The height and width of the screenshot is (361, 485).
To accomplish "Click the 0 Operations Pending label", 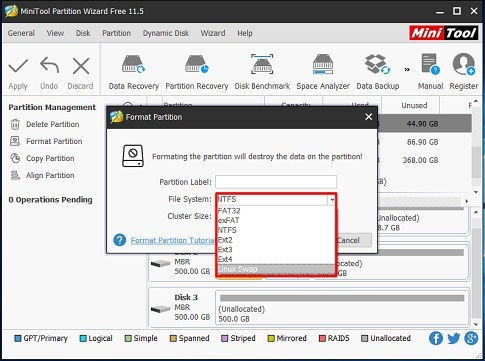I will pyautogui.click(x=50, y=200).
